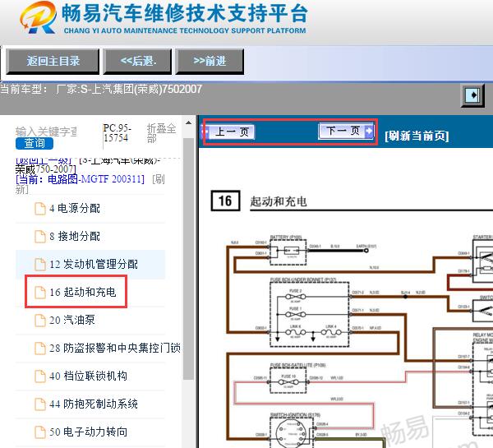The image size is (493, 448).
Task: Click the arrow icon on the 下一页 button
Action: click(x=369, y=131)
